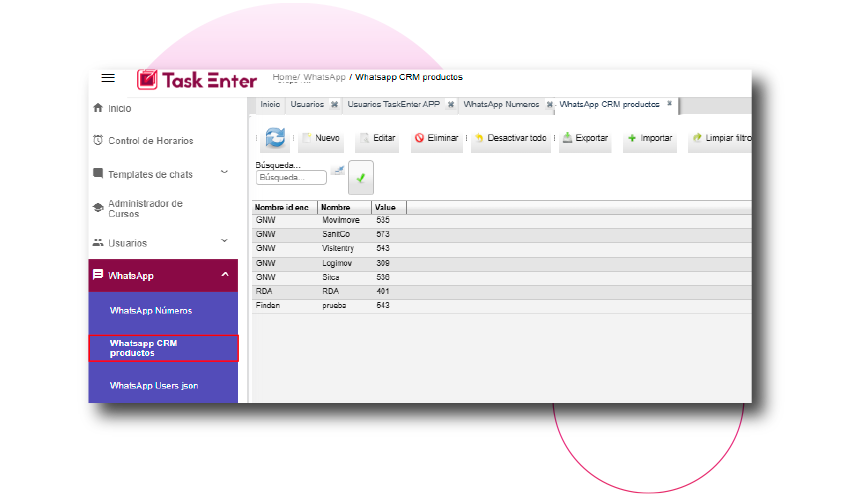
Task: Switch to the Inicio tab
Action: 270,104
